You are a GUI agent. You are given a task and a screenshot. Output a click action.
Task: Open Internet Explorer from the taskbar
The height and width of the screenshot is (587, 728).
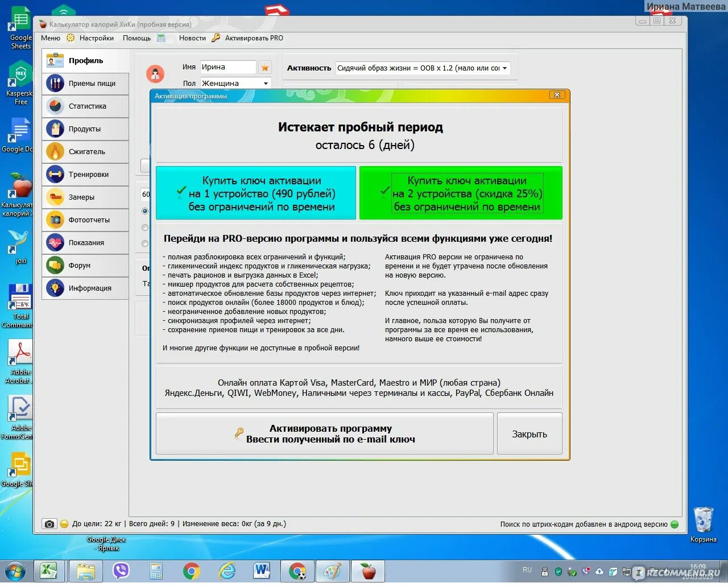[x=227, y=571]
